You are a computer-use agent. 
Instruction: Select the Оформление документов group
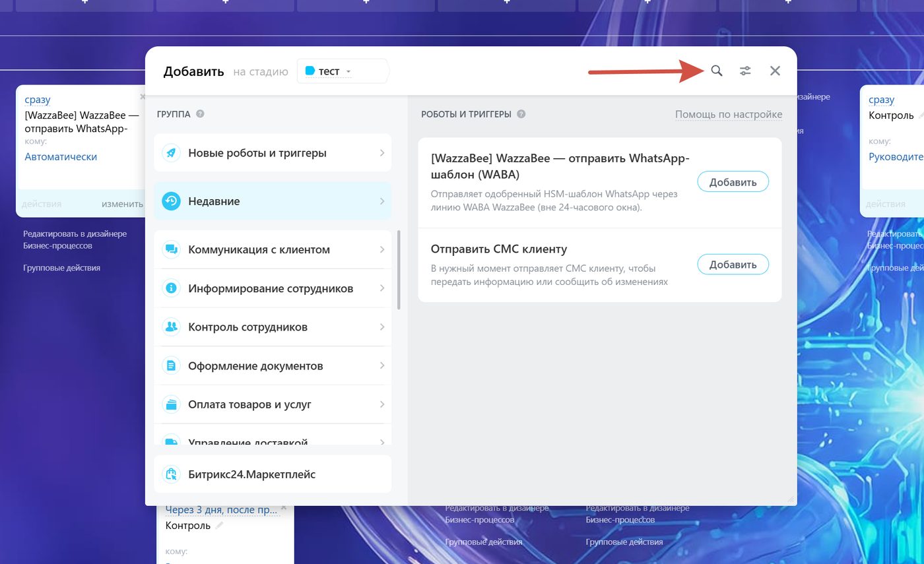coord(273,365)
